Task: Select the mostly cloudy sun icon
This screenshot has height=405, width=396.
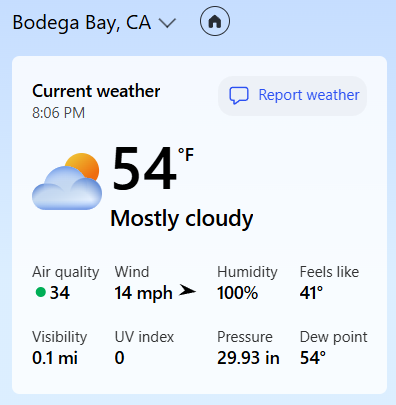Action: (67, 181)
